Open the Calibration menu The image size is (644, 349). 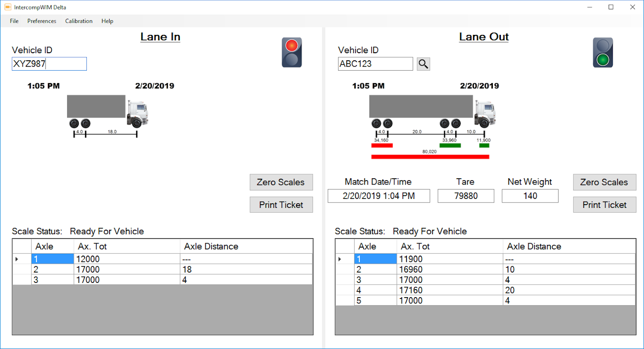pyautogui.click(x=78, y=21)
